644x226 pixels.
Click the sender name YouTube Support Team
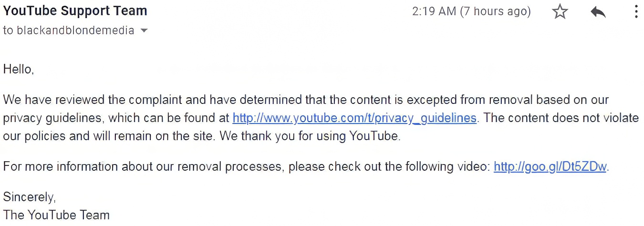[x=75, y=10]
